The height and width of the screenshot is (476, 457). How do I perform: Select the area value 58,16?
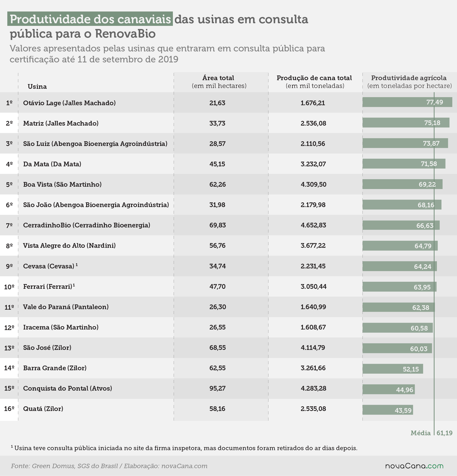click(x=217, y=409)
